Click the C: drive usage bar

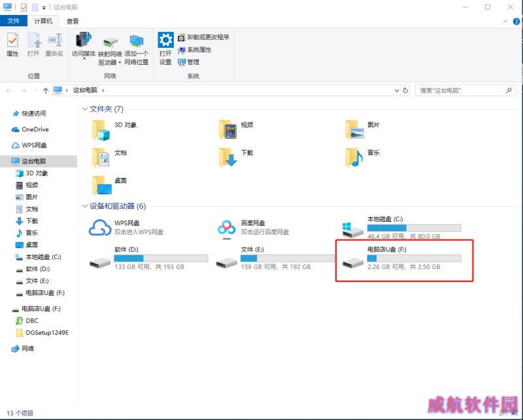click(414, 228)
